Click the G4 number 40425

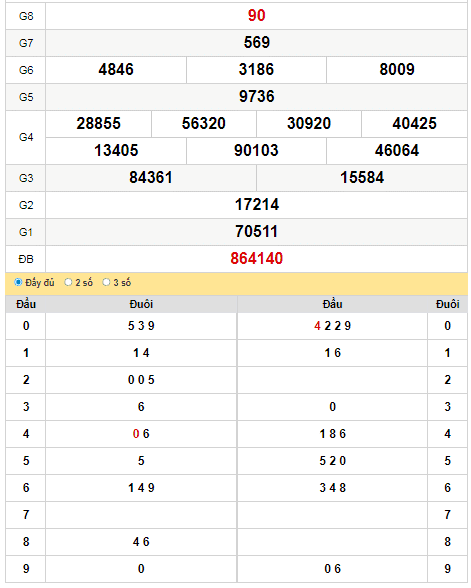point(414,124)
